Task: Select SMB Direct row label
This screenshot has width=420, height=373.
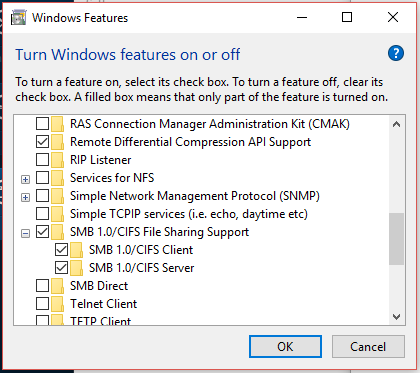Action: (x=99, y=286)
